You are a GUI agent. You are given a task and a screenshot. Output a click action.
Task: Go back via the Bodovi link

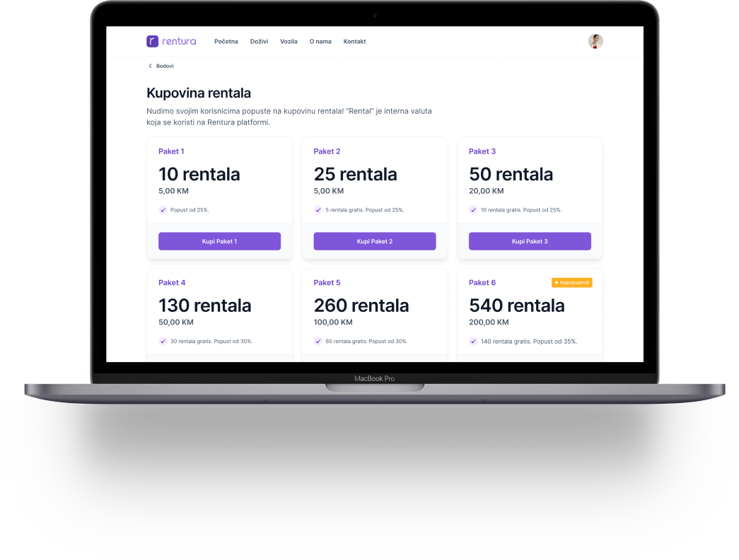tap(164, 66)
